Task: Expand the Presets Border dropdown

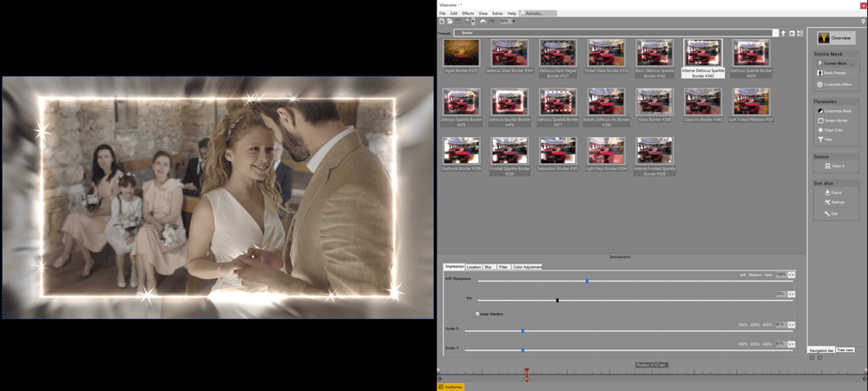Action: [775, 33]
